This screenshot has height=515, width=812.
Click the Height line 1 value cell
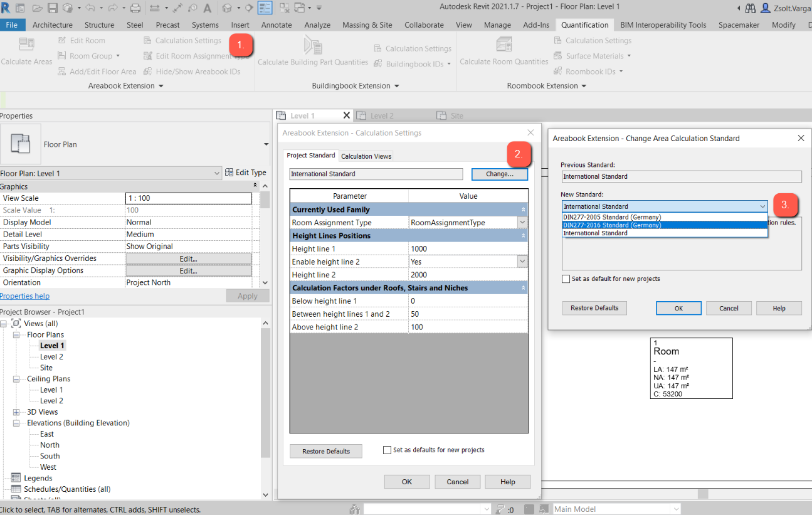[x=468, y=249]
